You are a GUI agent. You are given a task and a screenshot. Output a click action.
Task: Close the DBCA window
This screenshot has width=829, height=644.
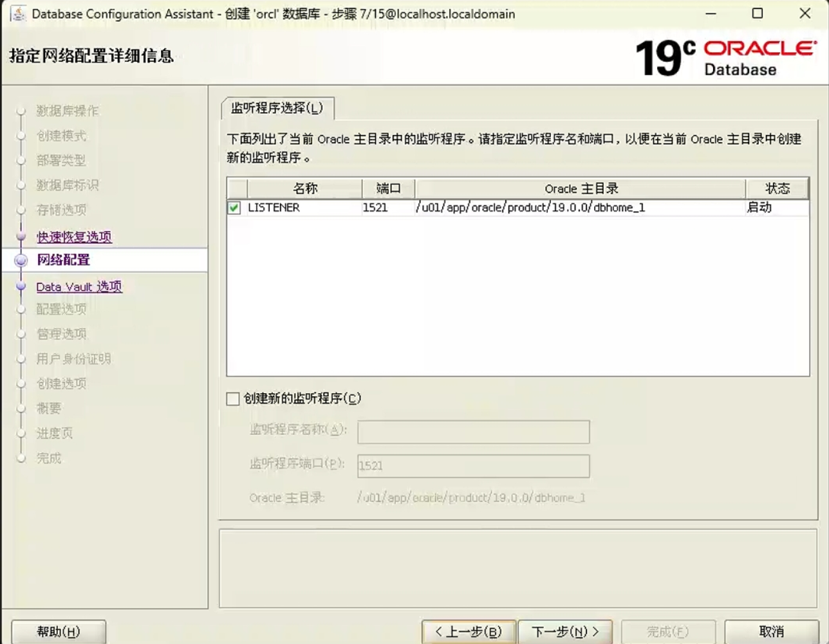[805, 14]
